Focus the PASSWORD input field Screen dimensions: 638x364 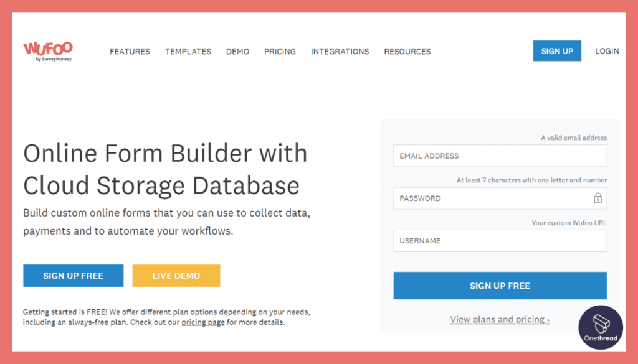pos(500,198)
